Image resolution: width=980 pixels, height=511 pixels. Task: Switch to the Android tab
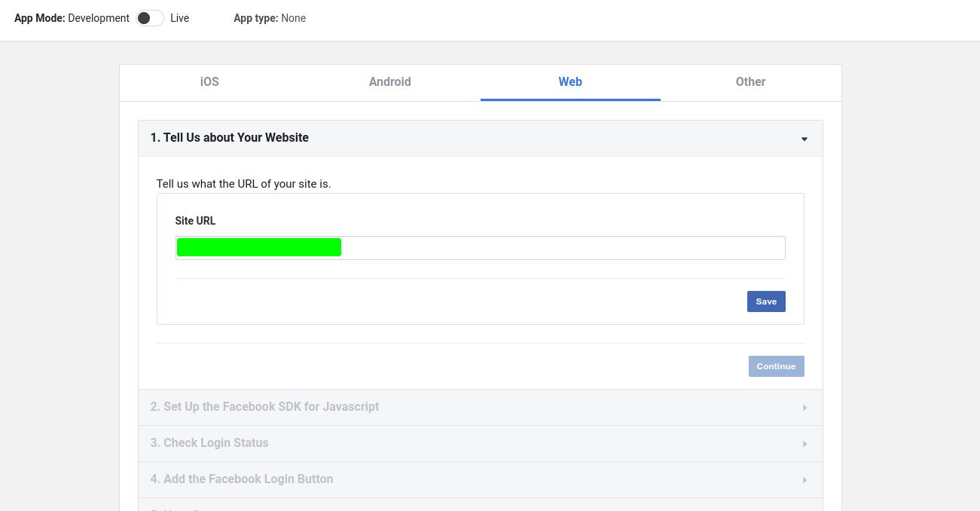tap(389, 82)
